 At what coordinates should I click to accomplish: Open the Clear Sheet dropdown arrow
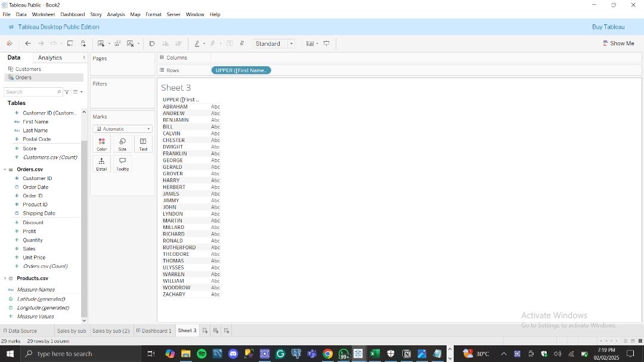coord(138,44)
